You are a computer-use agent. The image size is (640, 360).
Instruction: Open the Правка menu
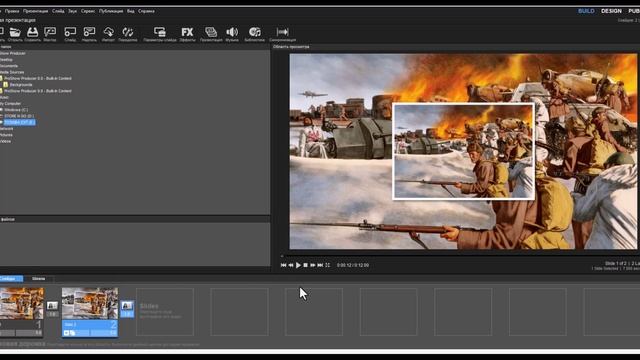[x=12, y=11]
